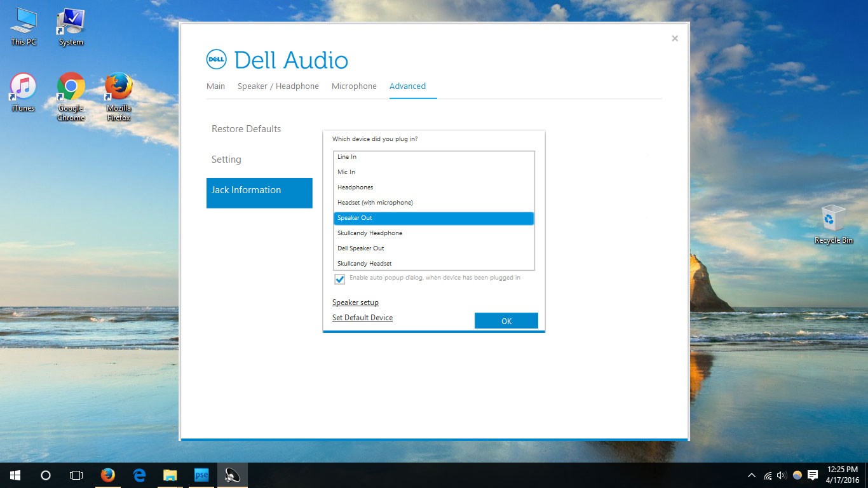Select Skullcandy Headset in device list
This screenshot has height=488, width=868.
point(434,264)
